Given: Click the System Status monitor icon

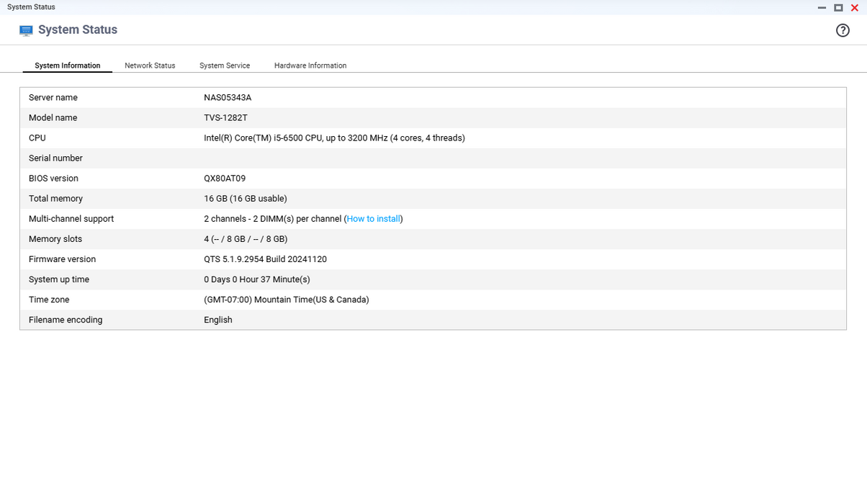Looking at the screenshot, I should click(x=26, y=30).
